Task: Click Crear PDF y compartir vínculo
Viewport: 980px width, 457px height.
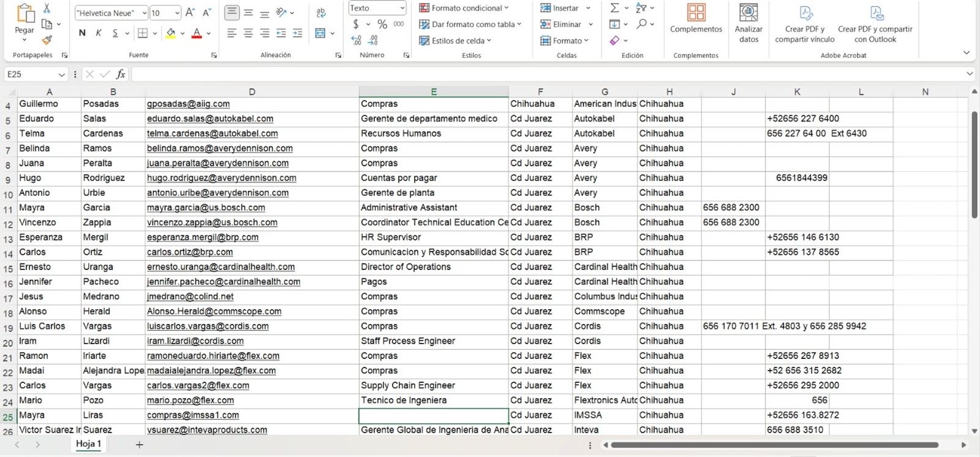Action: [x=805, y=25]
